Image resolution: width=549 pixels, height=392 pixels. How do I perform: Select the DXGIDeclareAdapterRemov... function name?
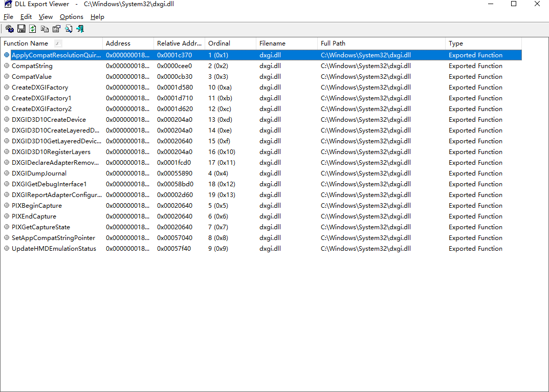(x=55, y=163)
